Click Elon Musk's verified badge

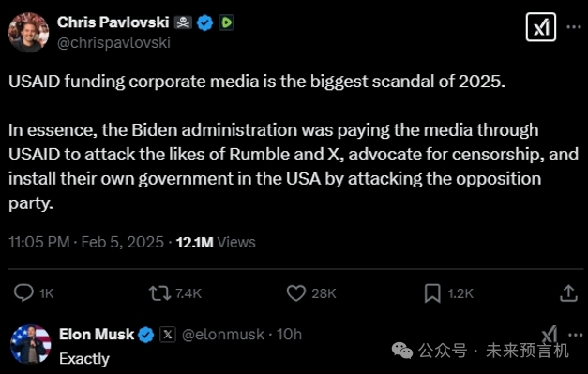tap(146, 335)
